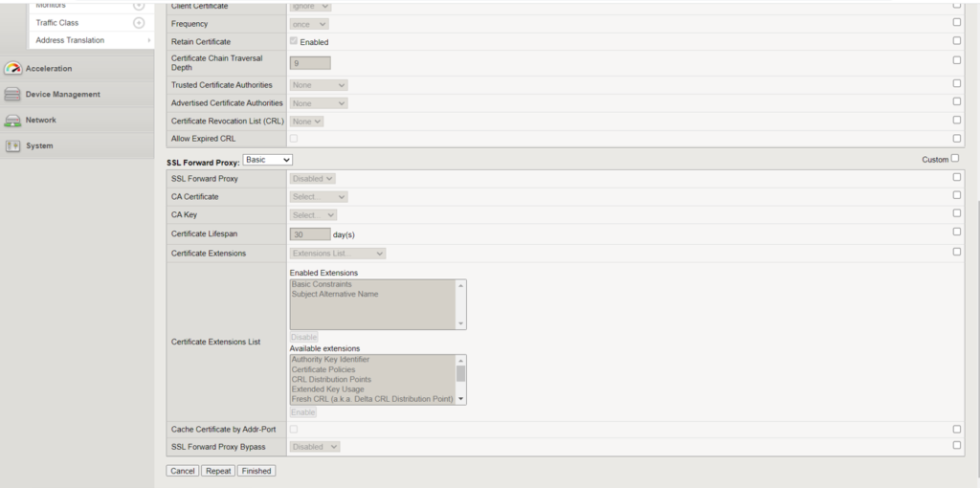Click the Acceleration gauge icon
The image size is (980, 488).
click(12, 68)
